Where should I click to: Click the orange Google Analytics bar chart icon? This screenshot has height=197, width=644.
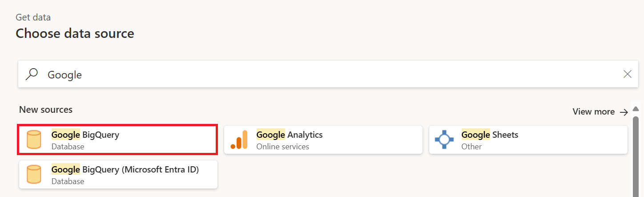[x=239, y=140]
